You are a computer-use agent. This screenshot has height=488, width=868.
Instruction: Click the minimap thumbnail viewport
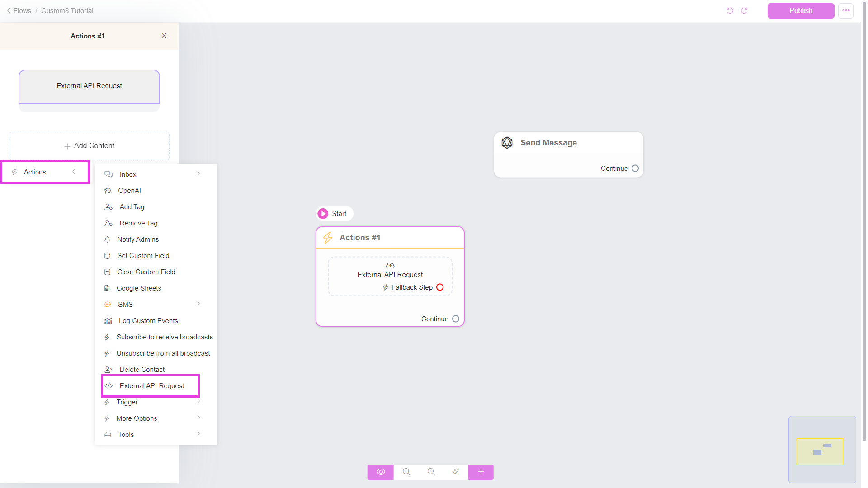pyautogui.click(x=820, y=451)
